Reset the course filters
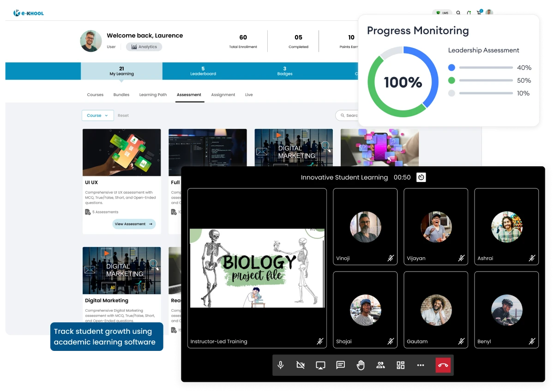This screenshot has height=392, width=554. pyautogui.click(x=123, y=115)
